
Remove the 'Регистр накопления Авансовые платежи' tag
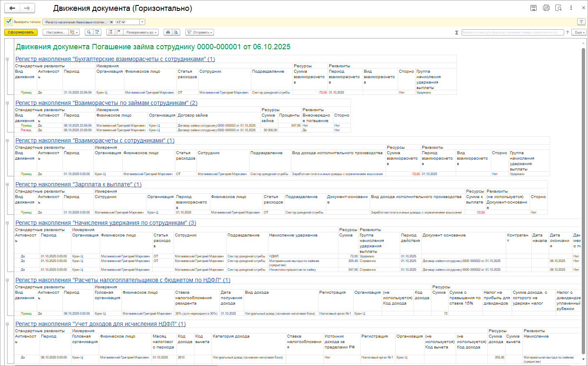point(111,22)
